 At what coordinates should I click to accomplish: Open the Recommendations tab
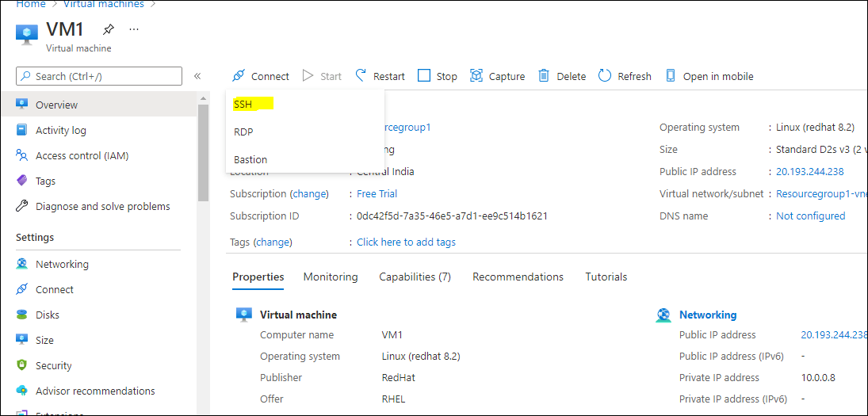[518, 277]
